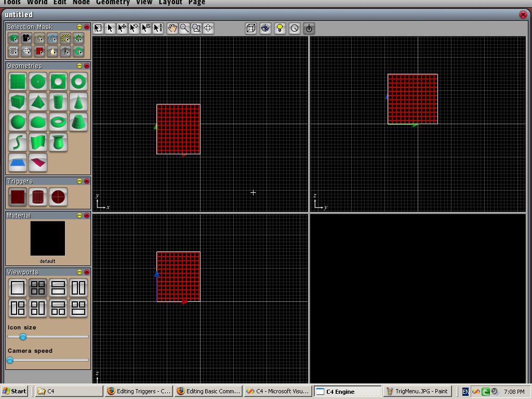Click the Icon size slider handle
The height and width of the screenshot is (399, 532).
pos(23,337)
